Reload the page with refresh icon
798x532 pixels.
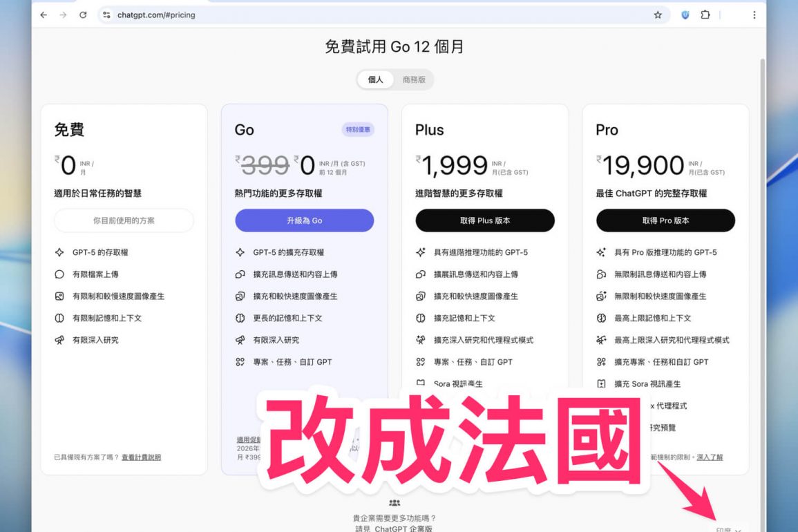tap(83, 15)
